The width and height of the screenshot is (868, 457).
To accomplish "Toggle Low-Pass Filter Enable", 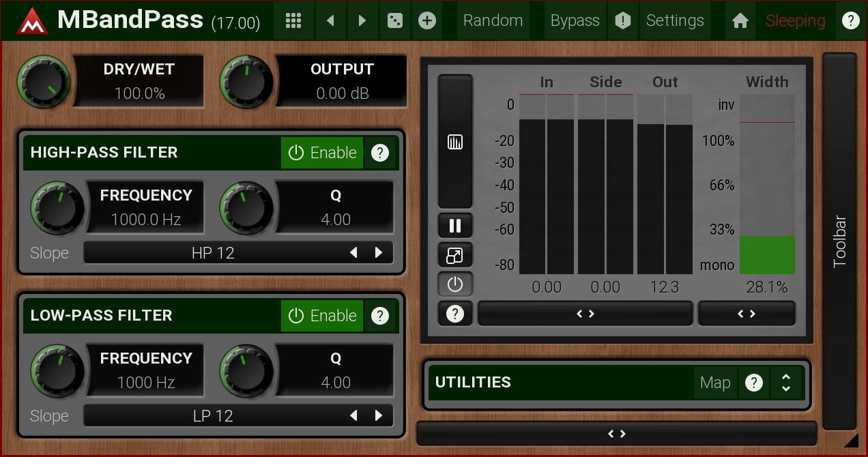I will (x=322, y=316).
